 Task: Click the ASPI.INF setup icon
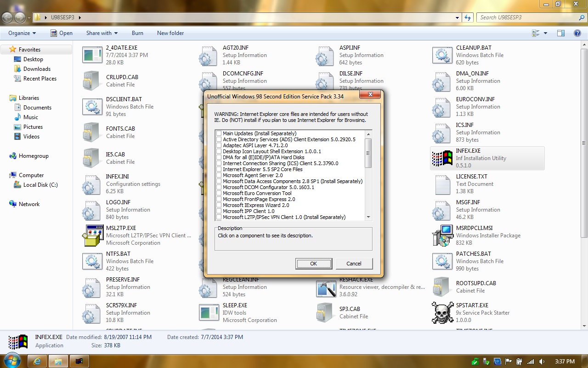[326, 55]
